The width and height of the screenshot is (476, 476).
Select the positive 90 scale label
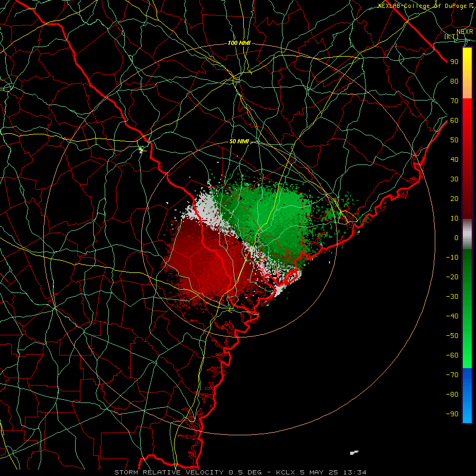click(454, 62)
